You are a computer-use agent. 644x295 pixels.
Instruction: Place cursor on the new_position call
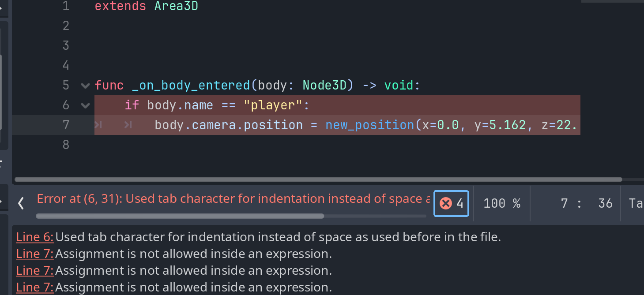(370, 125)
